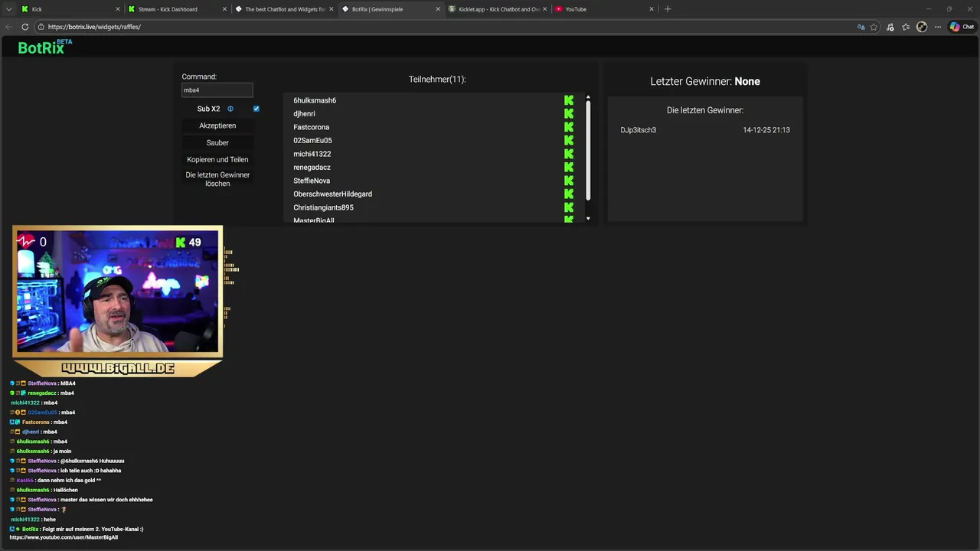This screenshot has height=551, width=980.
Task: Close the Kicklet.app tab
Action: pos(545,9)
